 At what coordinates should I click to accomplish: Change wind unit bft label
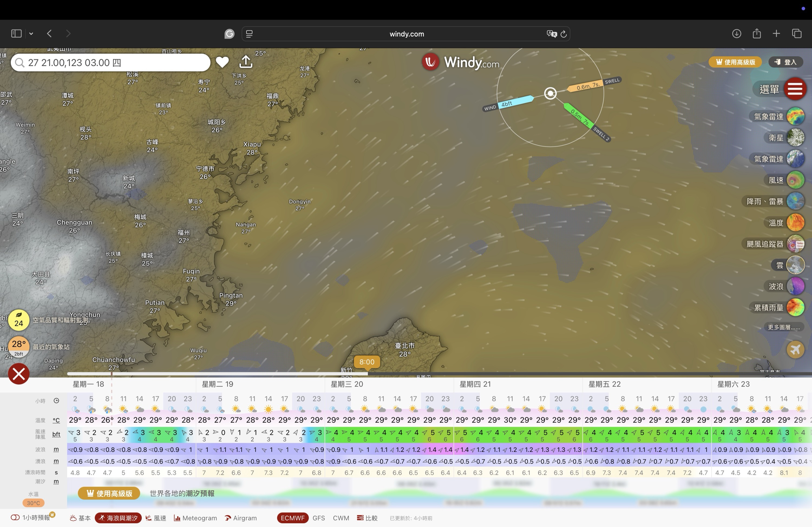pos(56,434)
